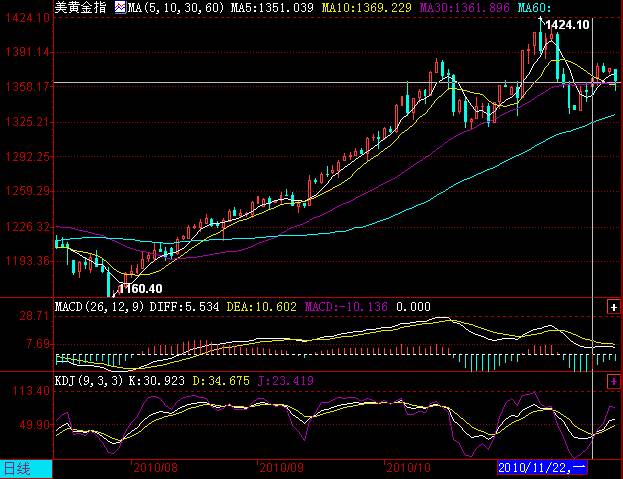
Task: Click the D:34.675 value
Action: click(x=221, y=381)
